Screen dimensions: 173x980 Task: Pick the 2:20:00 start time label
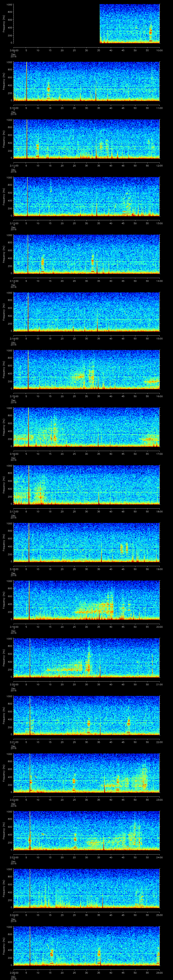tap(14, 684)
